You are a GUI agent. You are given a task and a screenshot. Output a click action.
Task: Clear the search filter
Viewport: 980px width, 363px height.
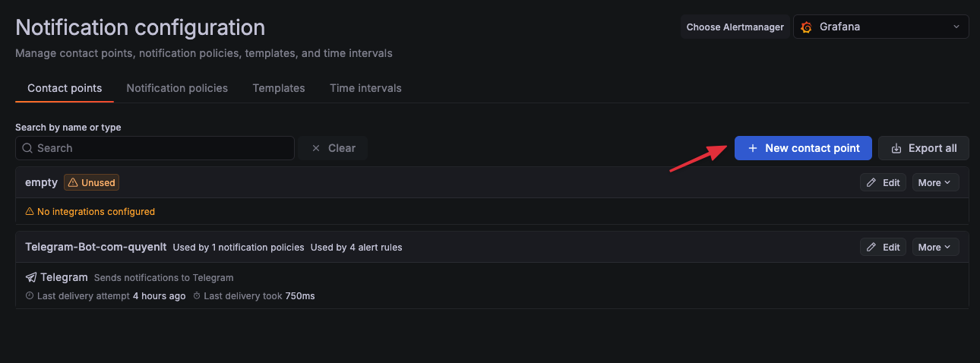click(x=334, y=148)
